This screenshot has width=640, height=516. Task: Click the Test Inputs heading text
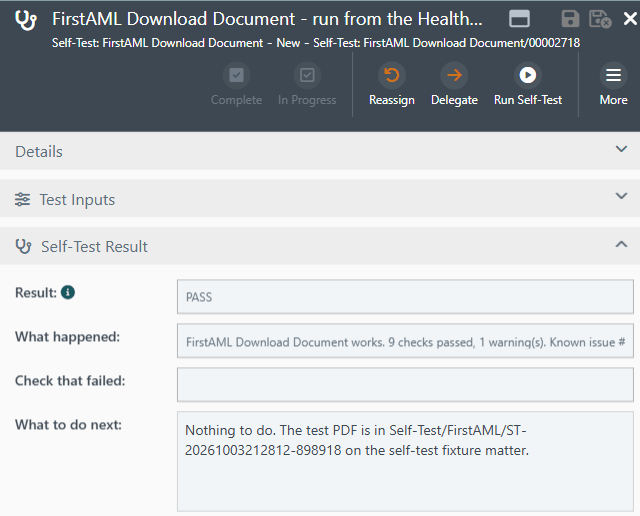click(77, 200)
